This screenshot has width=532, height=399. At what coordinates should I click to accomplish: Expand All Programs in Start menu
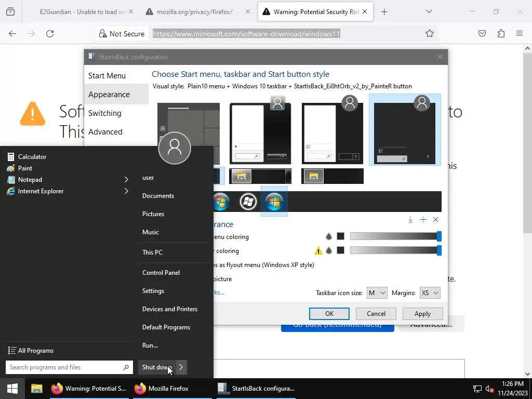click(x=31, y=351)
